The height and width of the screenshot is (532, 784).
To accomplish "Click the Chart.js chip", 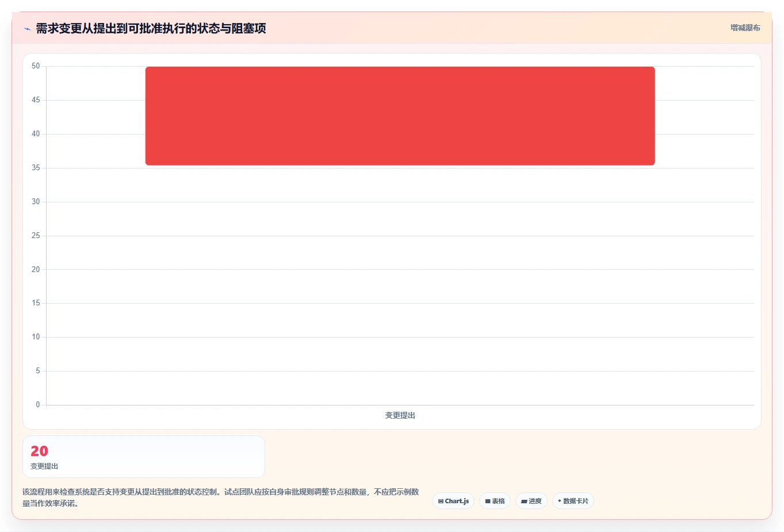I will [x=453, y=501].
